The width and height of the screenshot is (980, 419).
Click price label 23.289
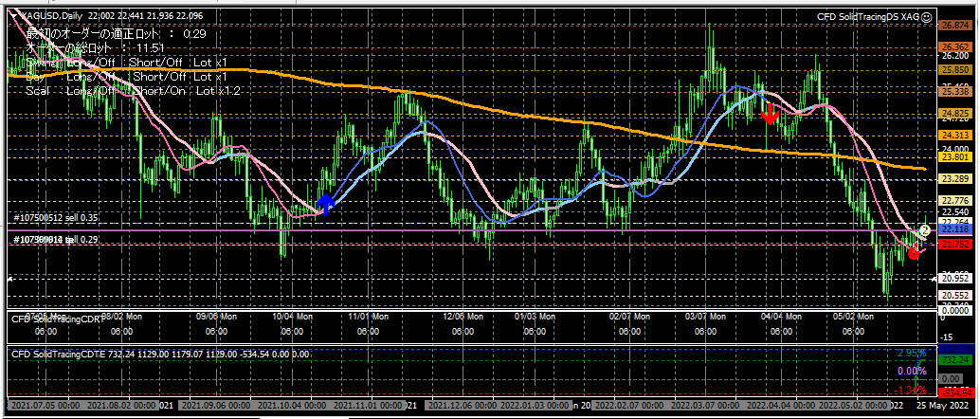[953, 179]
